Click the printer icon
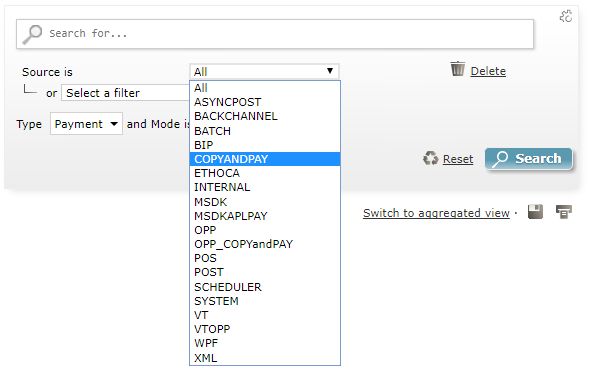This screenshot has height=380, width=596. coord(564,212)
